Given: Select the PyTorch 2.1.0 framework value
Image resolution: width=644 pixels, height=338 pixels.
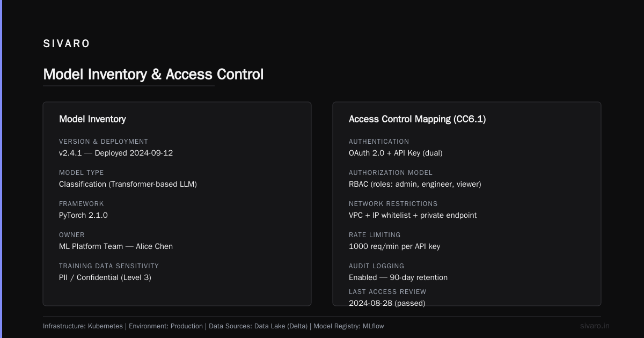Looking at the screenshot, I should click(83, 215).
